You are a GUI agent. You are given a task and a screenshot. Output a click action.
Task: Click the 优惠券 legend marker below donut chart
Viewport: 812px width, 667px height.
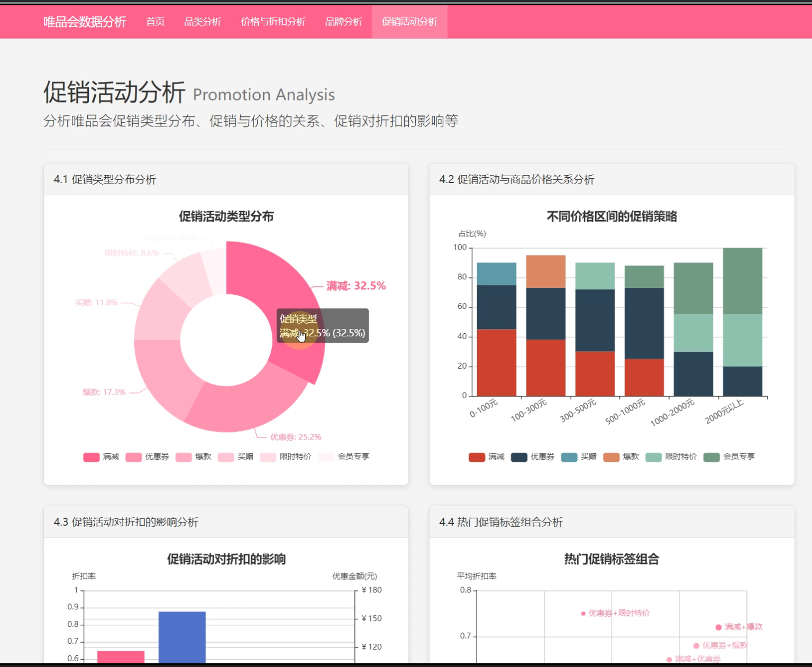coord(133,456)
